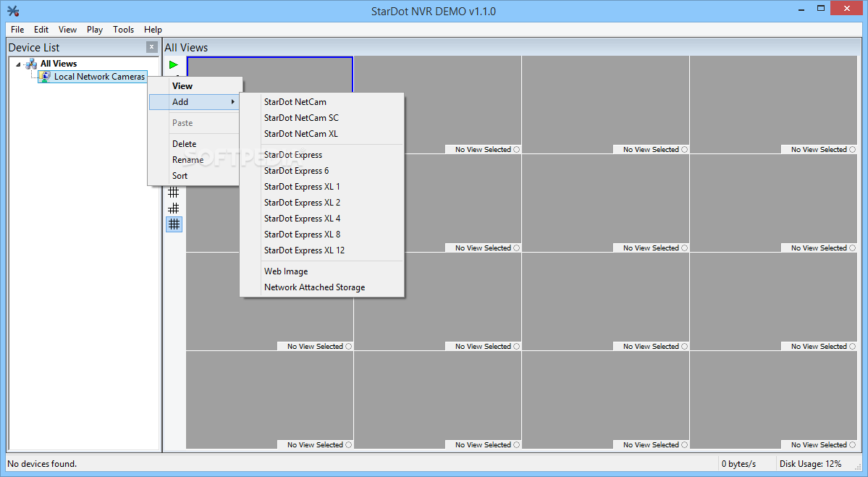The height and width of the screenshot is (477, 868).
Task: Toggle radio circle in first row, fourth view cell
Action: [853, 149]
